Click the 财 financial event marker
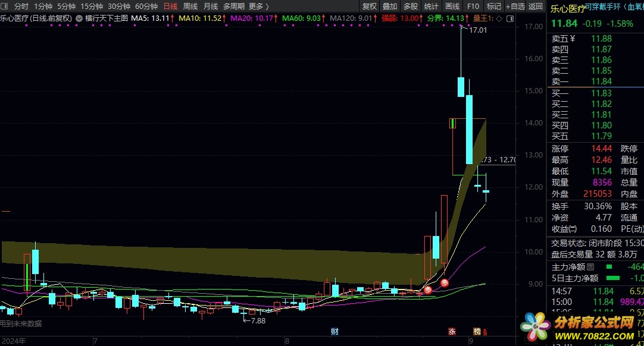 pyautogui.click(x=334, y=332)
